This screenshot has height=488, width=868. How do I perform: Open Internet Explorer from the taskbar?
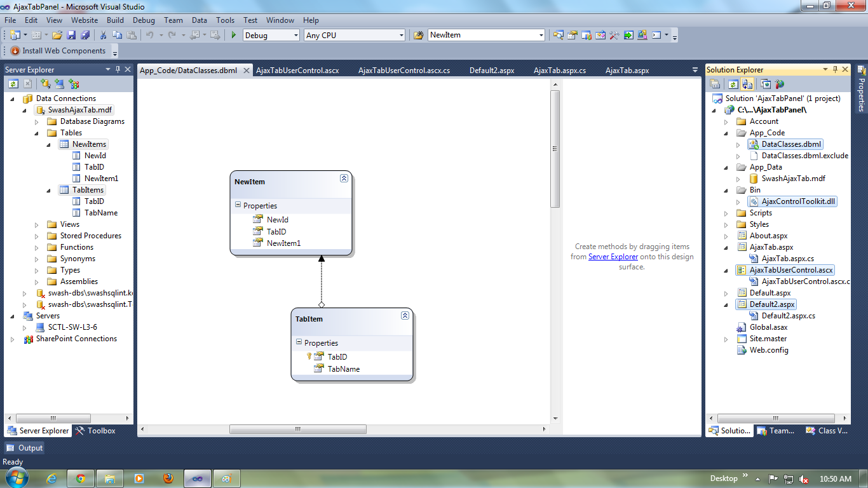(52, 478)
